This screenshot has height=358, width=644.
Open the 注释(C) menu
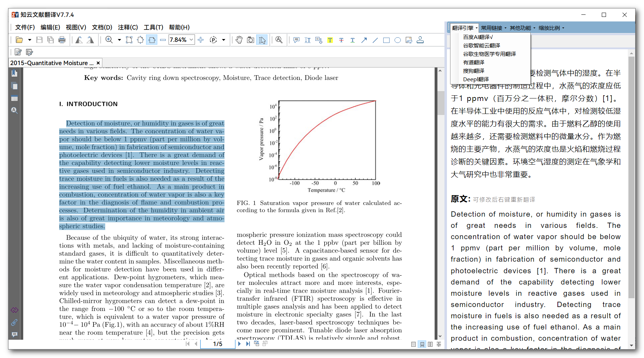128,27
